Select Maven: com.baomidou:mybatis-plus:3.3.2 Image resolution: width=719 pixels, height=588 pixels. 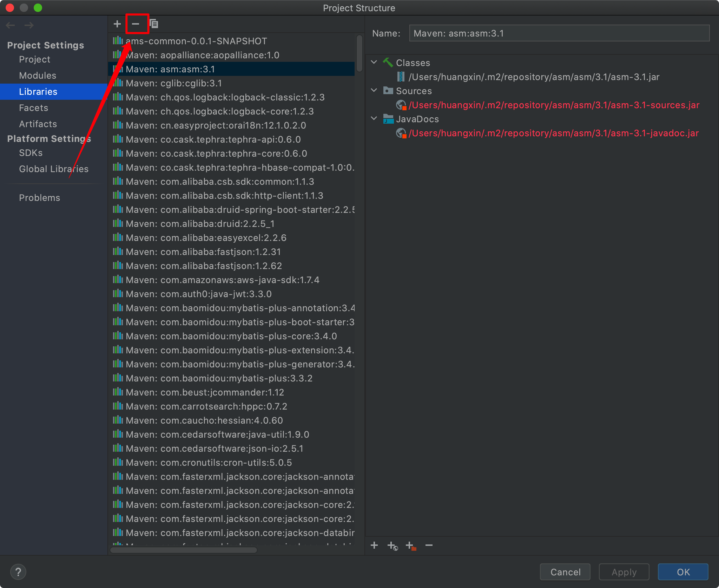pyautogui.click(x=231, y=378)
